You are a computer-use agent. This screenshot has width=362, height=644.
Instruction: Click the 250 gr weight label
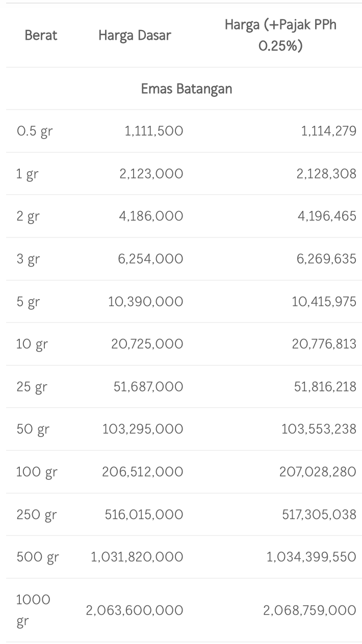pyautogui.click(x=37, y=515)
